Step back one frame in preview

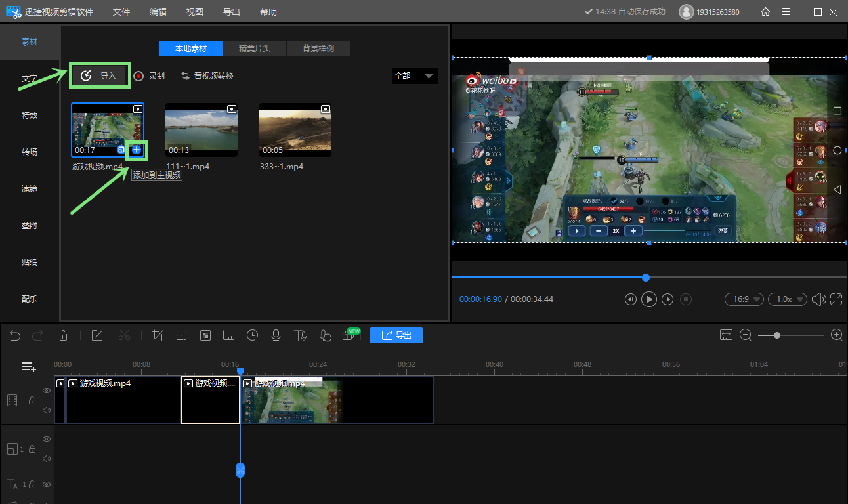tap(630, 299)
